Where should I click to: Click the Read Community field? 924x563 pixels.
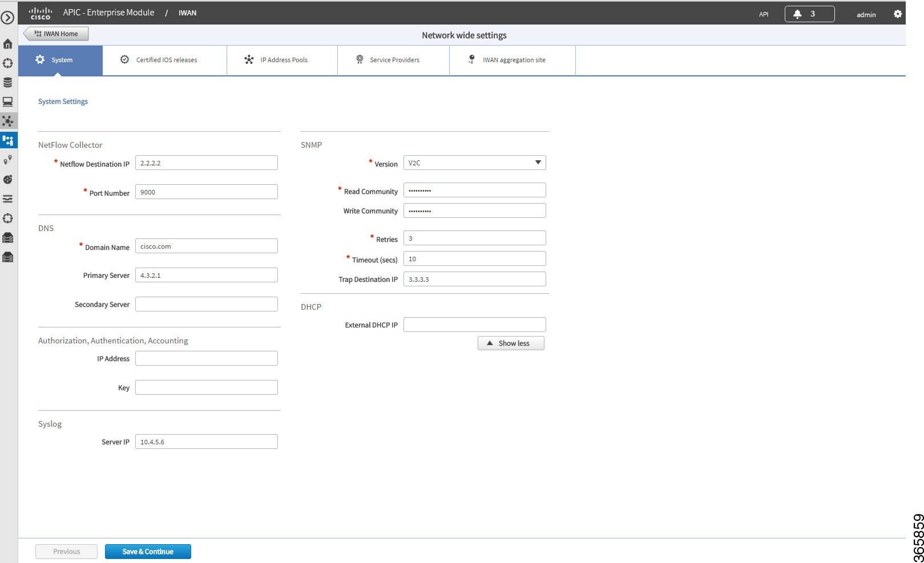474,190
